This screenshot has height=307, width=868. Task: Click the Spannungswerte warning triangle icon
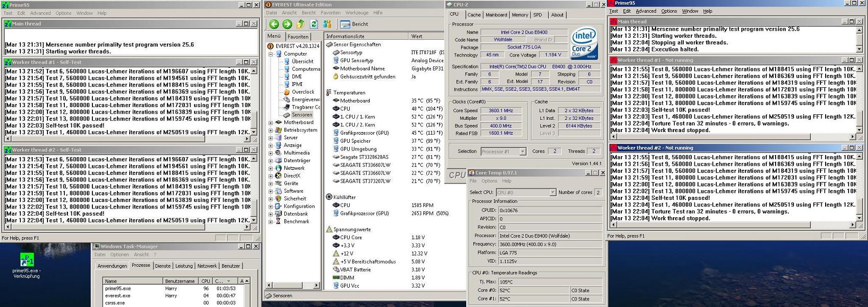tap(329, 229)
